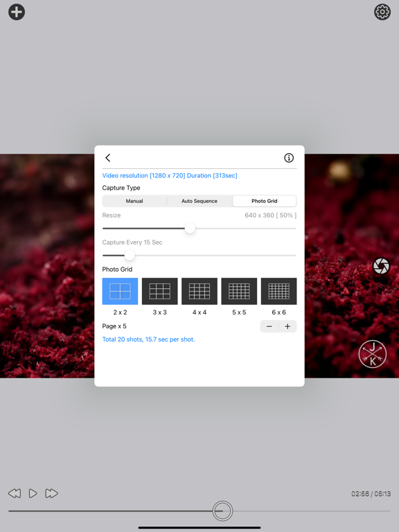The image size is (399, 532).
Task: Tap the plus icon to add video
Action: pos(17,12)
